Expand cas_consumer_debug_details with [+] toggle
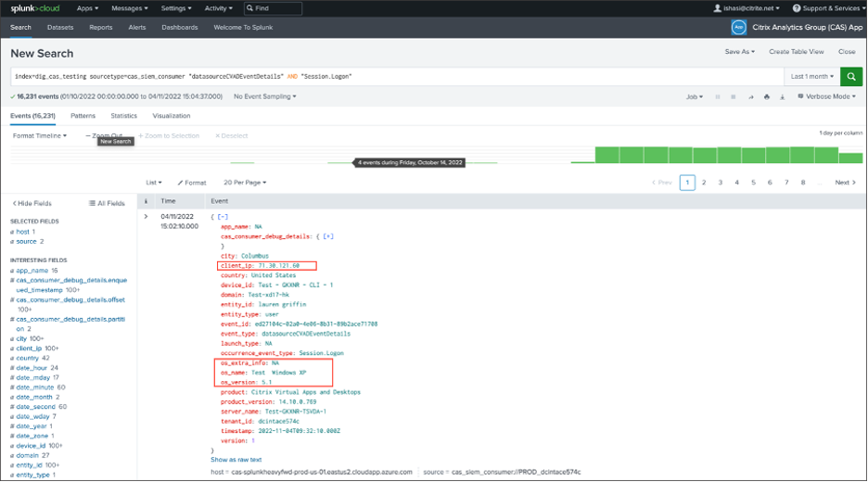The image size is (868, 482). 327,236
